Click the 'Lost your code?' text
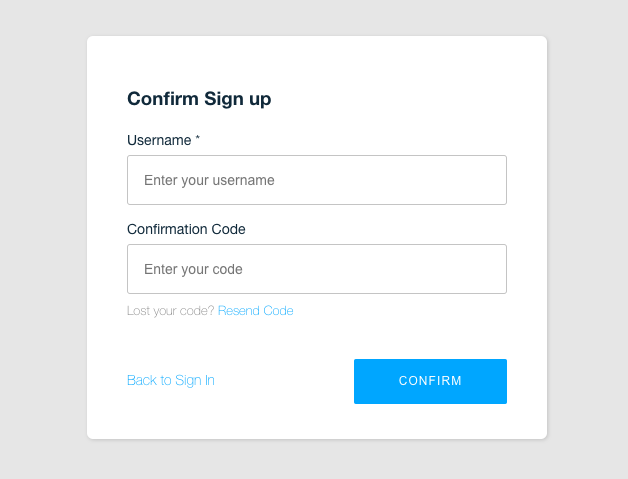This screenshot has width=628, height=479. [x=171, y=311]
